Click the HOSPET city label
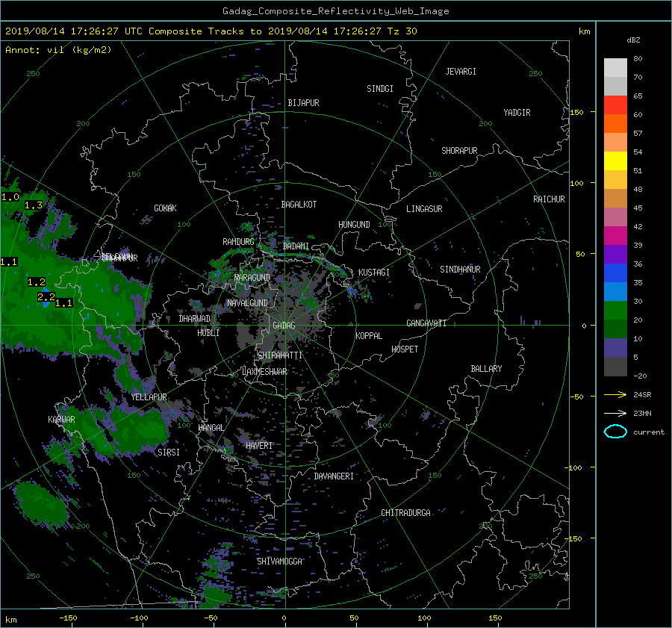672x628 pixels. pyautogui.click(x=405, y=349)
